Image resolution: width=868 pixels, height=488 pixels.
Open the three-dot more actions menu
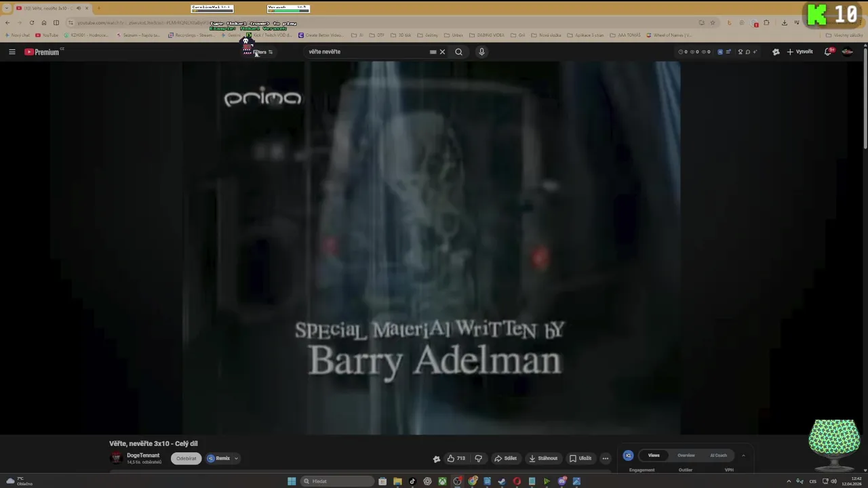point(606,458)
